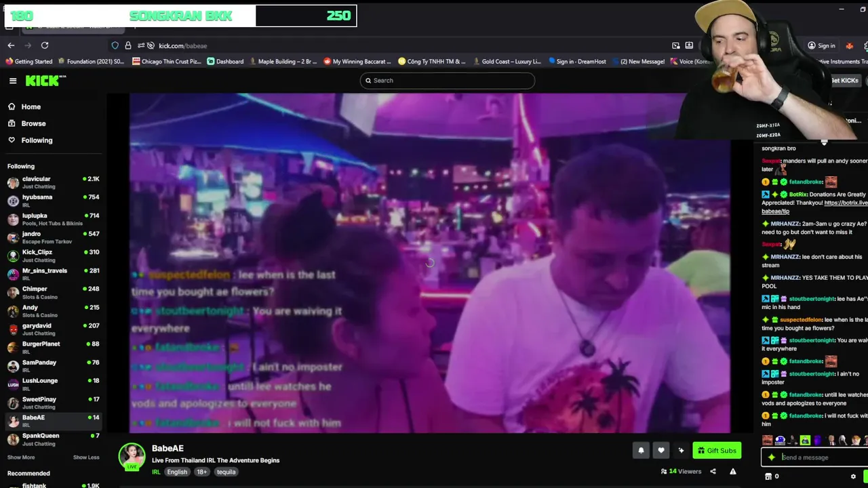Click the IRL category link
Image resolution: width=868 pixels, height=488 pixels.
(x=156, y=472)
